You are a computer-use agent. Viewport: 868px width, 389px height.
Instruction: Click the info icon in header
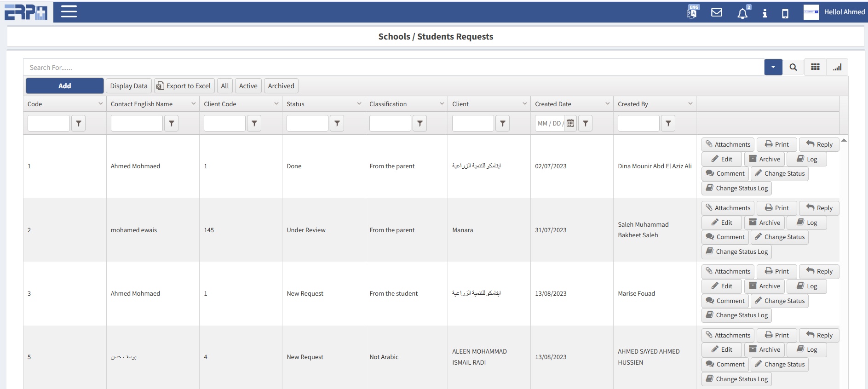click(765, 13)
